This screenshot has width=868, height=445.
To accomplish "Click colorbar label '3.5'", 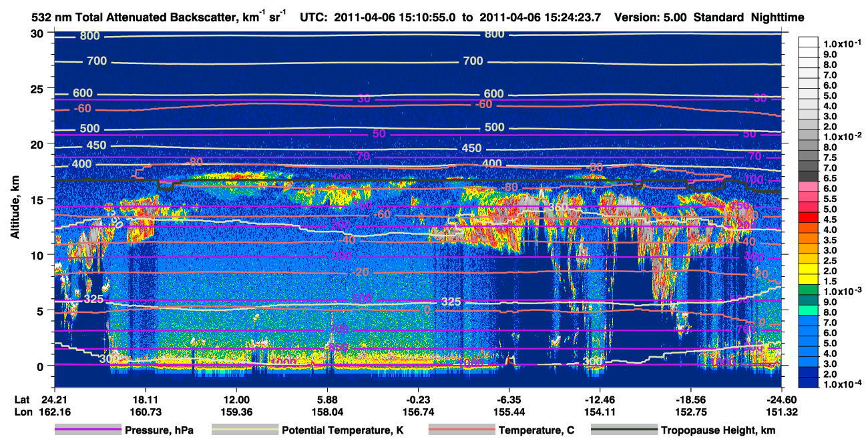I will [830, 240].
